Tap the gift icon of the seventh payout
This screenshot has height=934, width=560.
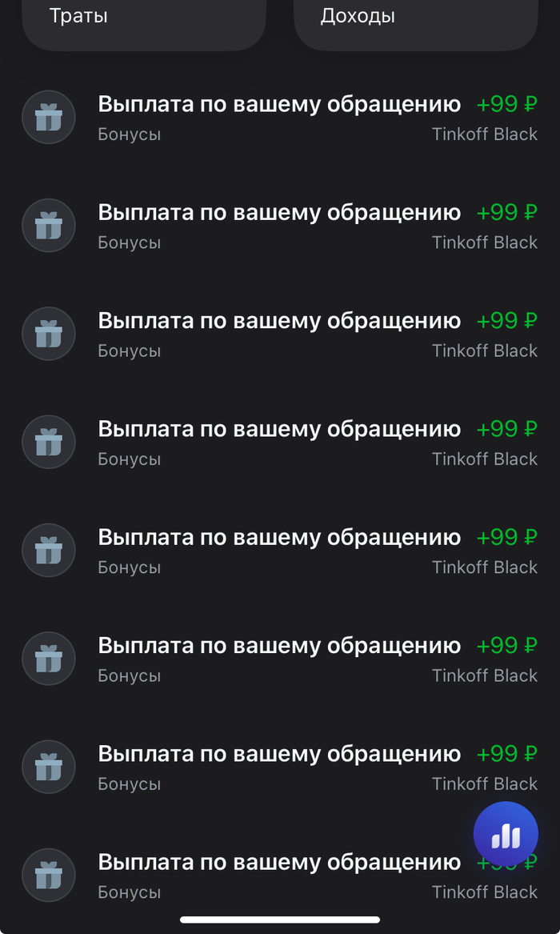pyautogui.click(x=48, y=767)
